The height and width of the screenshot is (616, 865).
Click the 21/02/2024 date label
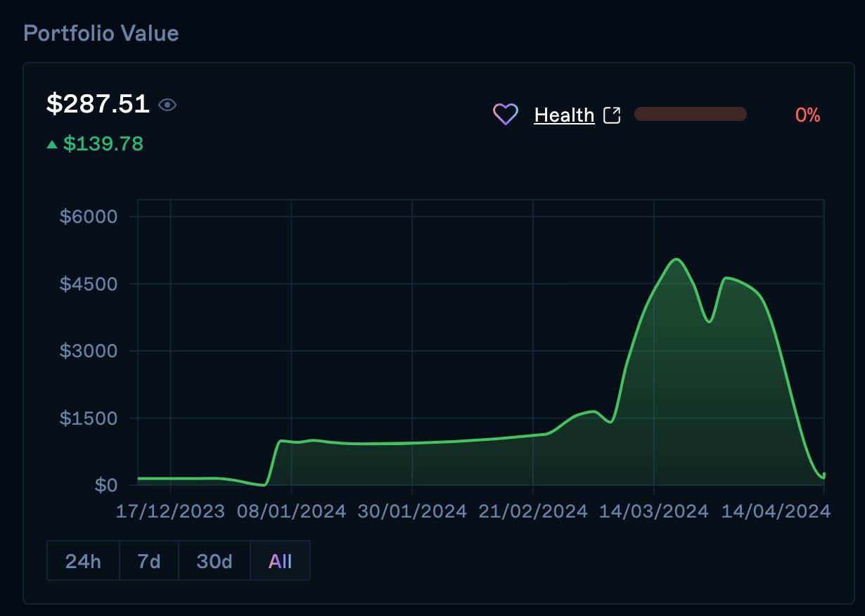533,511
